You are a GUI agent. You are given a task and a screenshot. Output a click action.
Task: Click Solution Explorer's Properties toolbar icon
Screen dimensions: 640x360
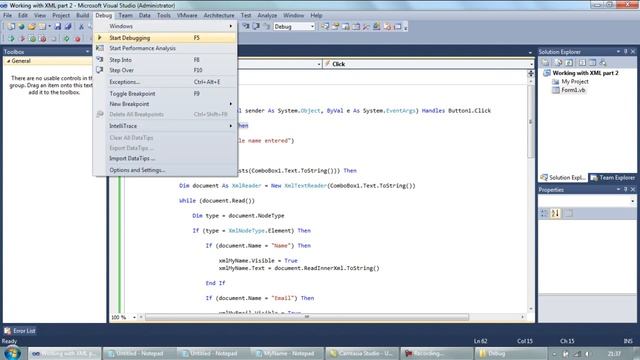pyautogui.click(x=545, y=62)
